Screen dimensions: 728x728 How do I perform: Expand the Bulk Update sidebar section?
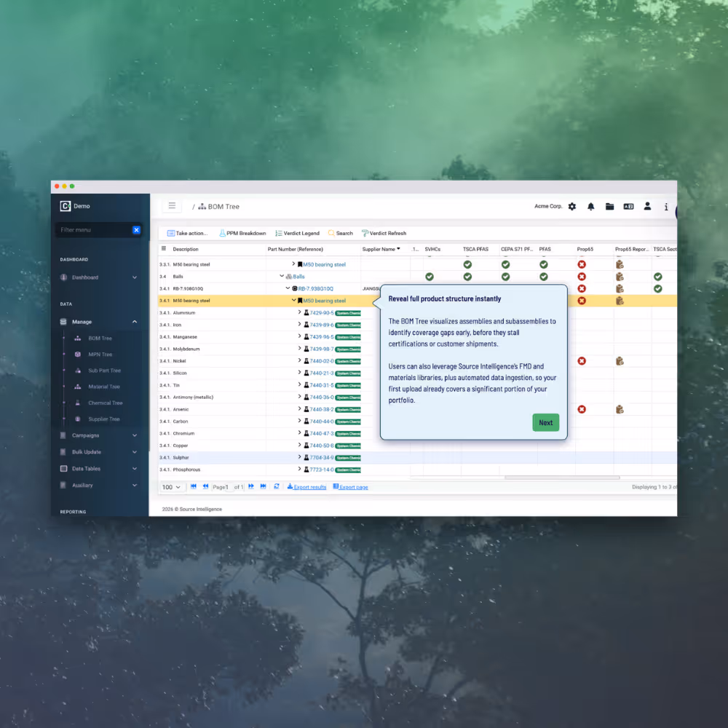(98, 452)
